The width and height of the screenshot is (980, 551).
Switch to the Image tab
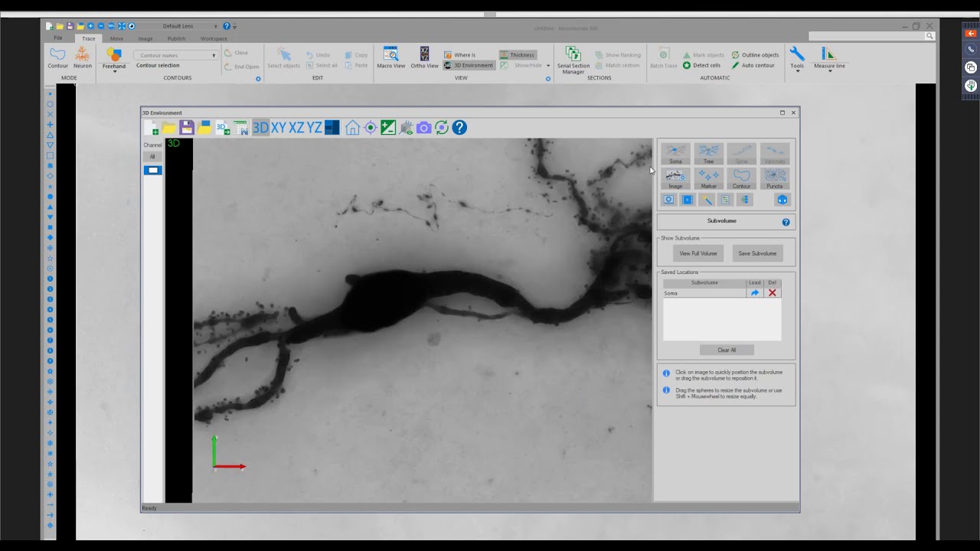click(x=145, y=38)
